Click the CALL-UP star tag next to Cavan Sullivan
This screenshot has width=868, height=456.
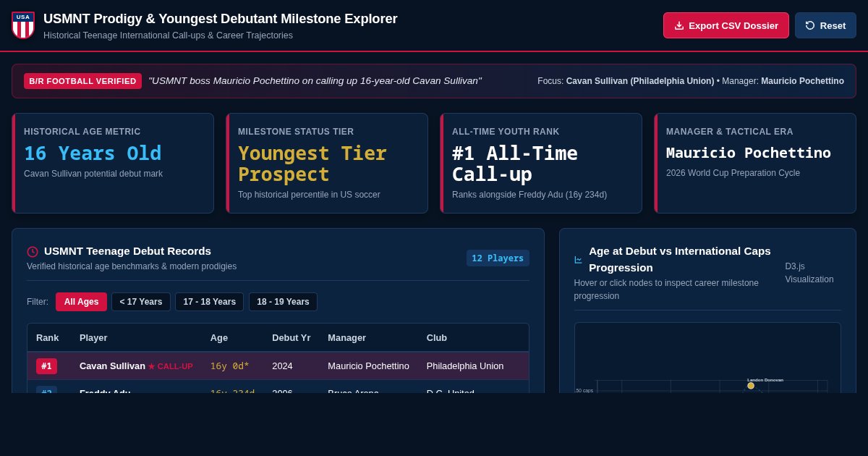point(171,367)
